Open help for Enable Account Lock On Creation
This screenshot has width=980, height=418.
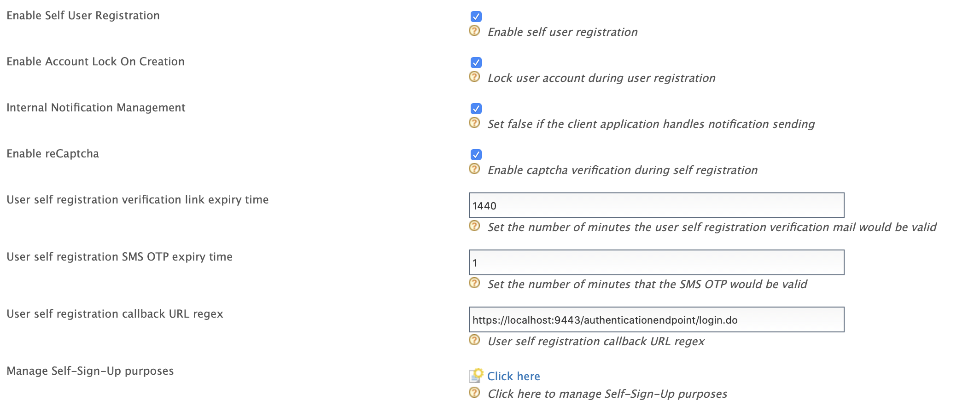click(x=474, y=78)
